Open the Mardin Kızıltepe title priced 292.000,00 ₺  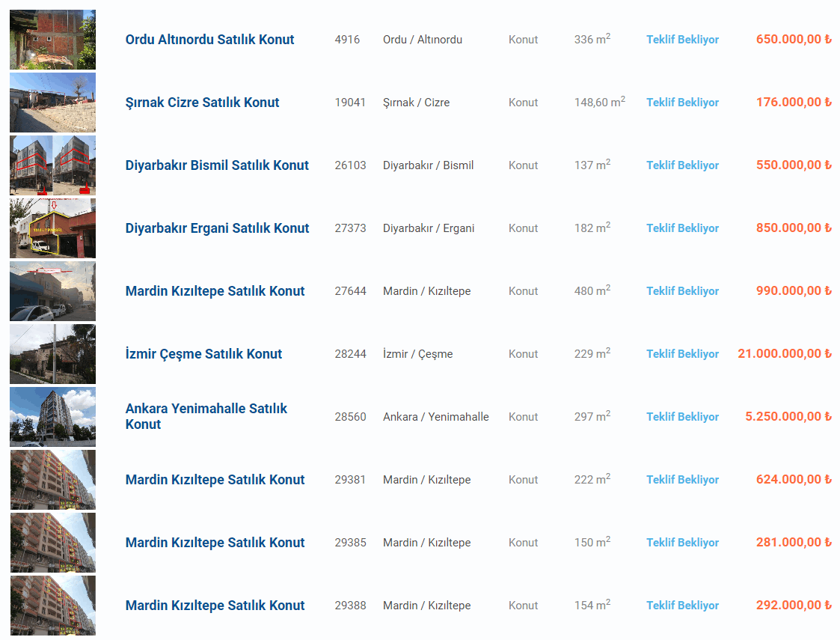(x=215, y=606)
